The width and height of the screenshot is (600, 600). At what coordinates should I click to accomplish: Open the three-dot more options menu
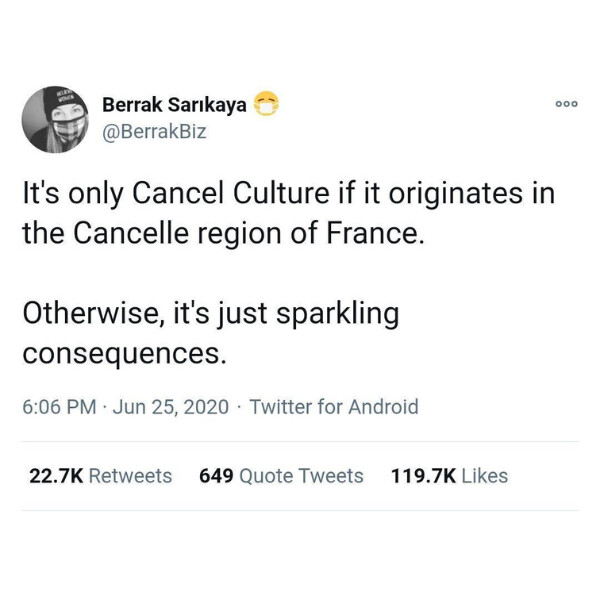click(568, 104)
